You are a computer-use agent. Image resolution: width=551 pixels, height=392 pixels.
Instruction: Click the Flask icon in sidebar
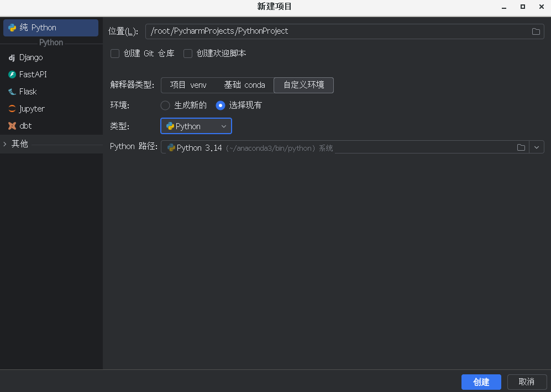coord(12,92)
